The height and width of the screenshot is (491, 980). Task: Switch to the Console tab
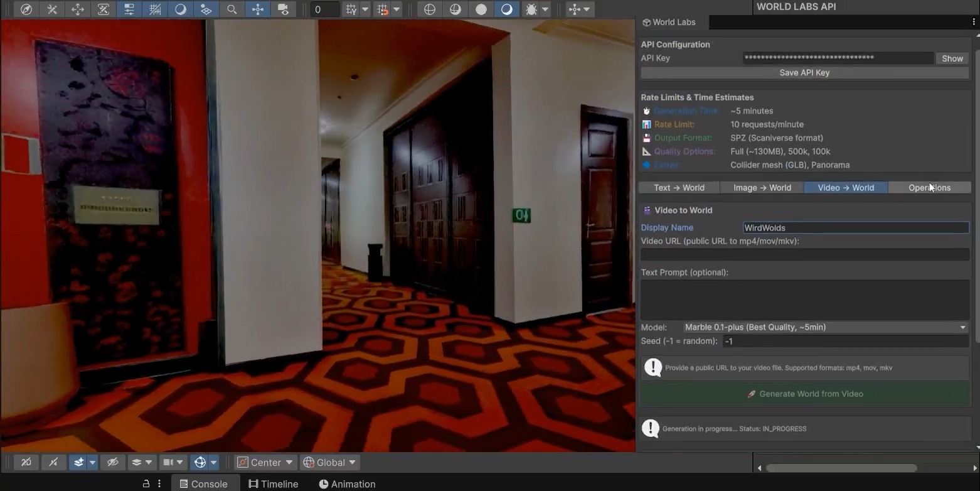pos(203,483)
